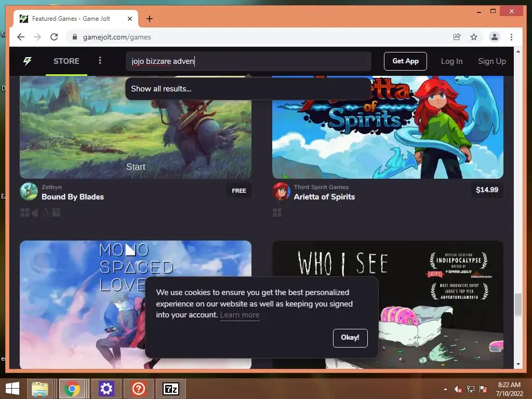Click the browser forward arrow

37,37
